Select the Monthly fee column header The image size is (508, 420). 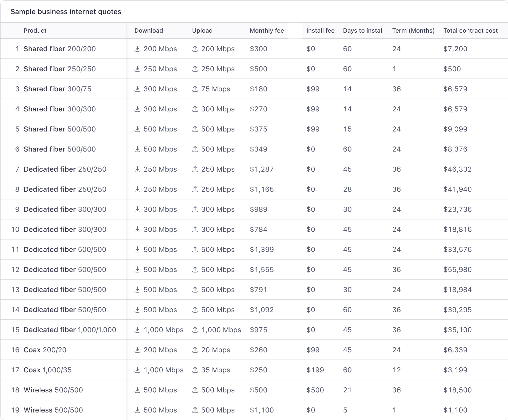(x=267, y=30)
